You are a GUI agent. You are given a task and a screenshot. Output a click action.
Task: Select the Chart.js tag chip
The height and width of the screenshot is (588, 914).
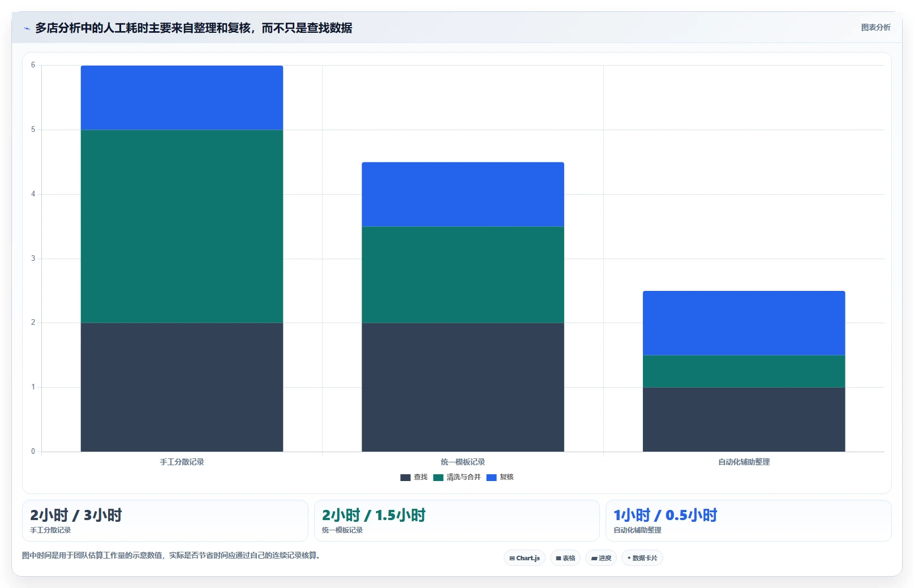pos(525,558)
